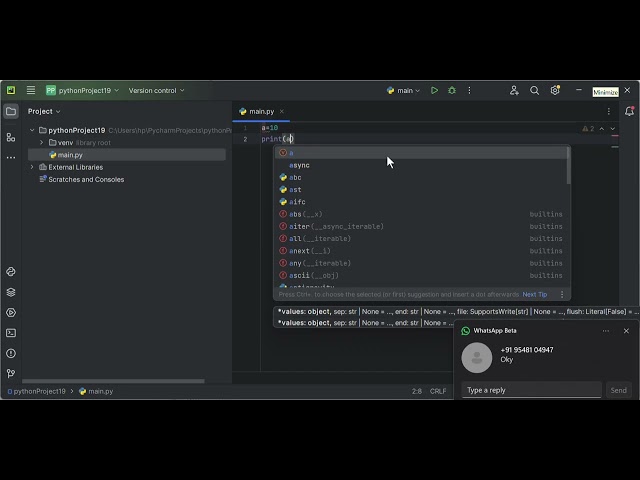
Task: Open the Project tool window folder icon
Action: tap(11, 111)
